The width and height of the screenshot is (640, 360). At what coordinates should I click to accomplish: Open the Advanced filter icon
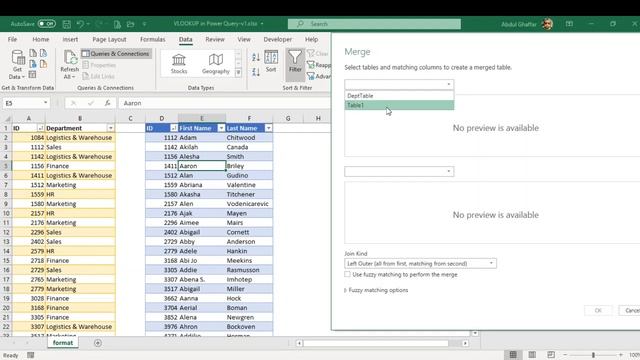click(318, 76)
